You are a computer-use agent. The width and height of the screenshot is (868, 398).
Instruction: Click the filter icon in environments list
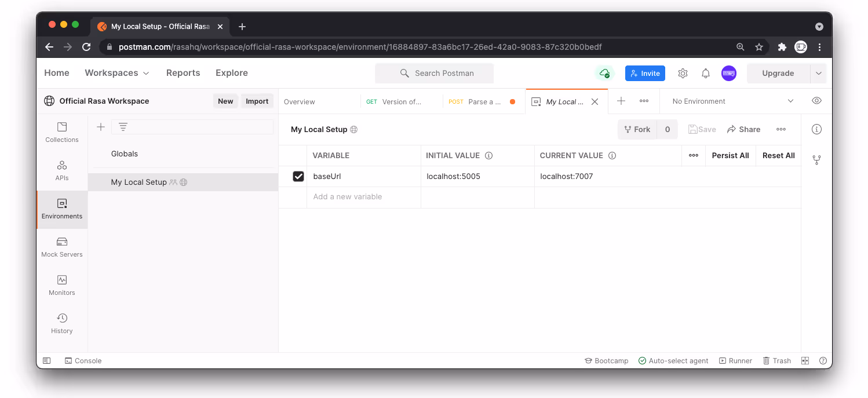(123, 127)
